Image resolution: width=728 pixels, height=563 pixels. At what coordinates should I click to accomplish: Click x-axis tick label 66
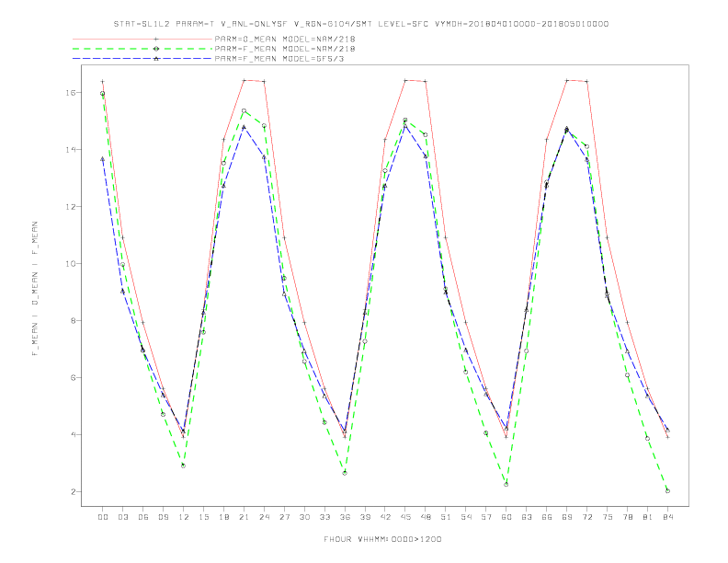pos(547,517)
